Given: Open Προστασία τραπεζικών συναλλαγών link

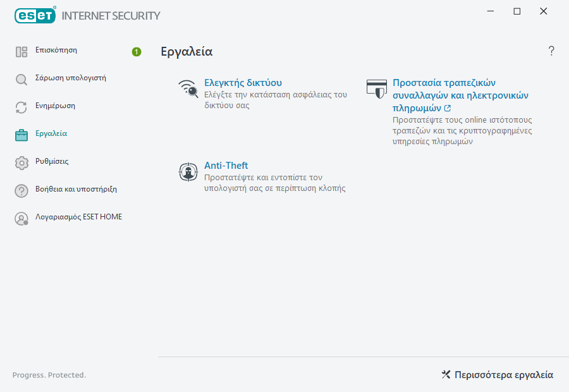Looking at the screenshot, I should click(x=444, y=83).
